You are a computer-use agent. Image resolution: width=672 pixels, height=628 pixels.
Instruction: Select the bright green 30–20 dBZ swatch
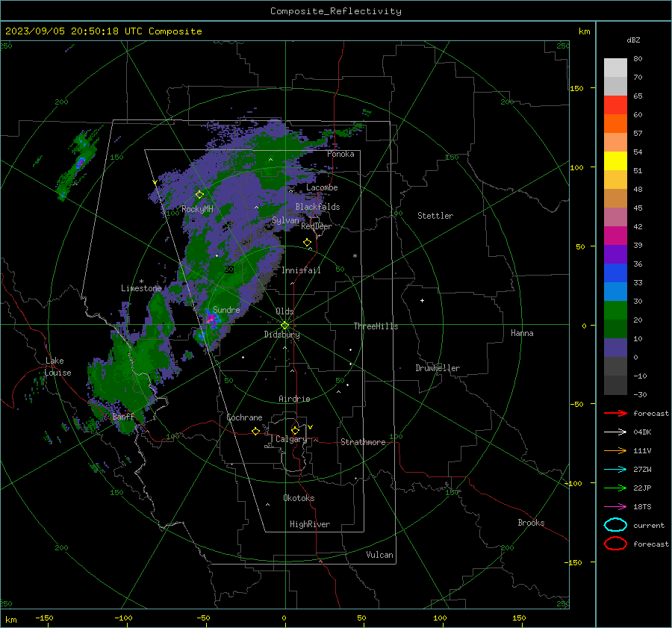tap(615, 311)
